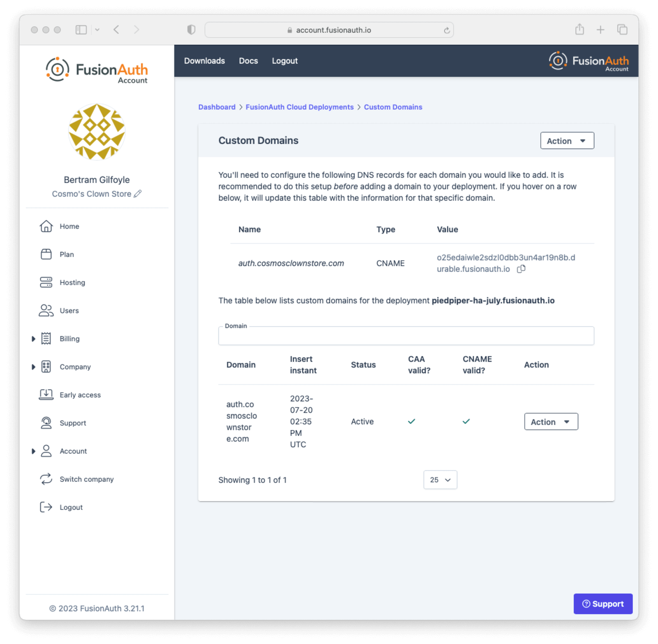Click the Hosting server icon

[x=46, y=282]
